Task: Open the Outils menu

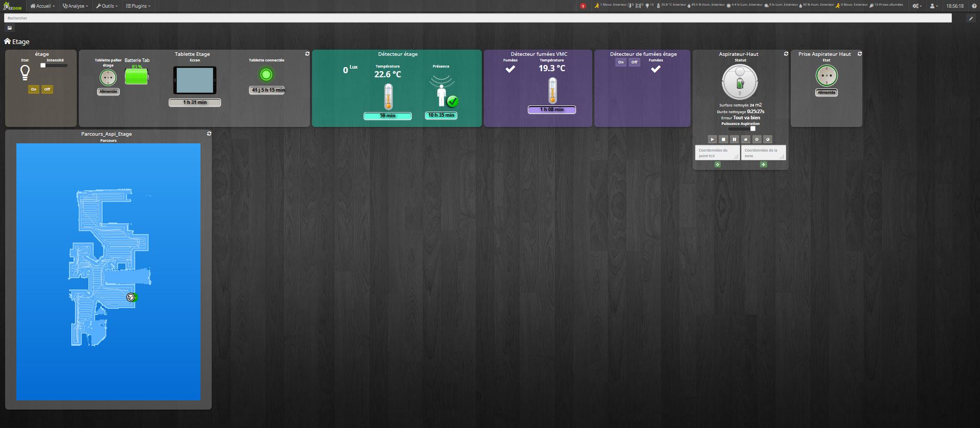Action: [107, 6]
